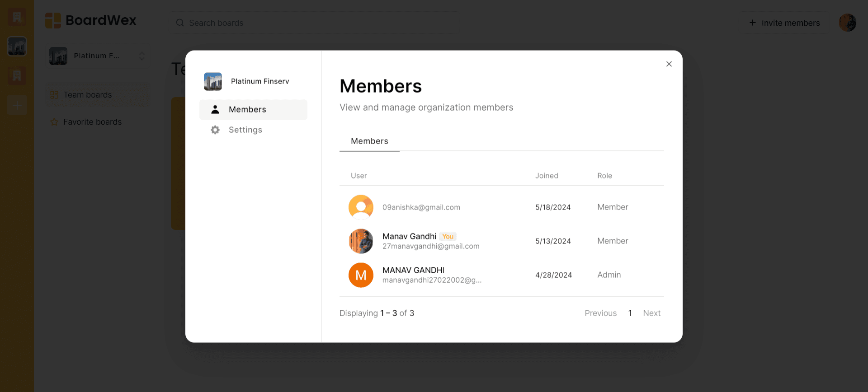The image size is (868, 392).
Task: Click the Members person icon
Action: coord(215,110)
